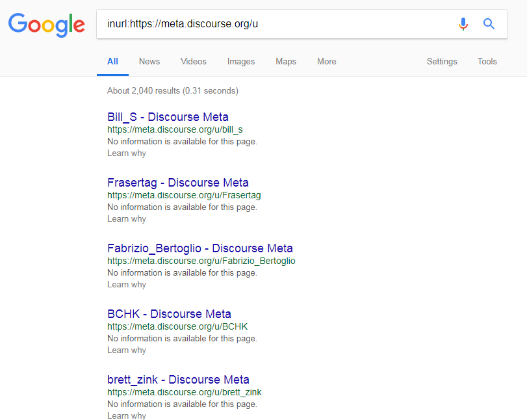Click Learn why under brett_zink result
527x420 pixels.
pyautogui.click(x=127, y=415)
